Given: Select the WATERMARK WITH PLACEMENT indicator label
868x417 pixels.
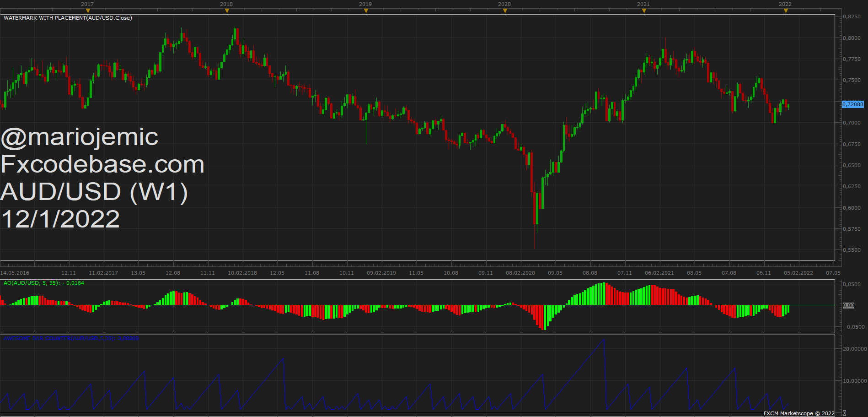Looking at the screenshot, I should point(68,18).
